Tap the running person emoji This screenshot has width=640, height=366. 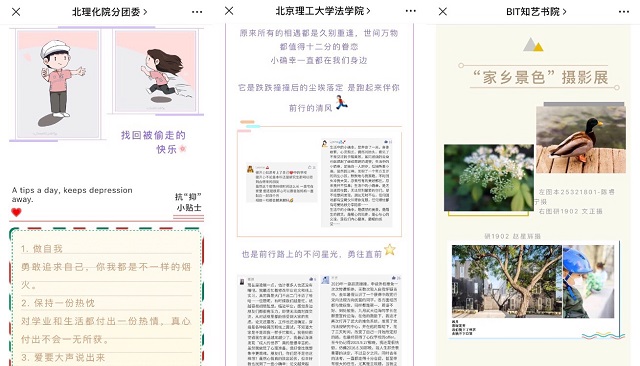(x=341, y=102)
